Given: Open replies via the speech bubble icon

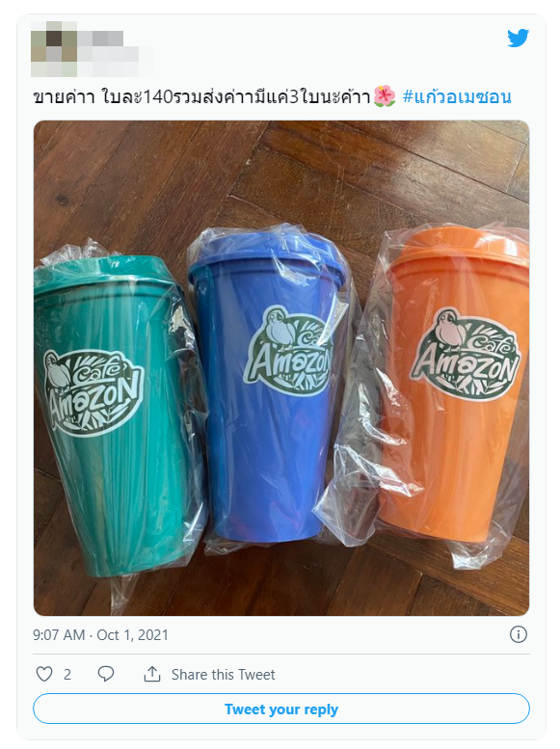Looking at the screenshot, I should (106, 674).
